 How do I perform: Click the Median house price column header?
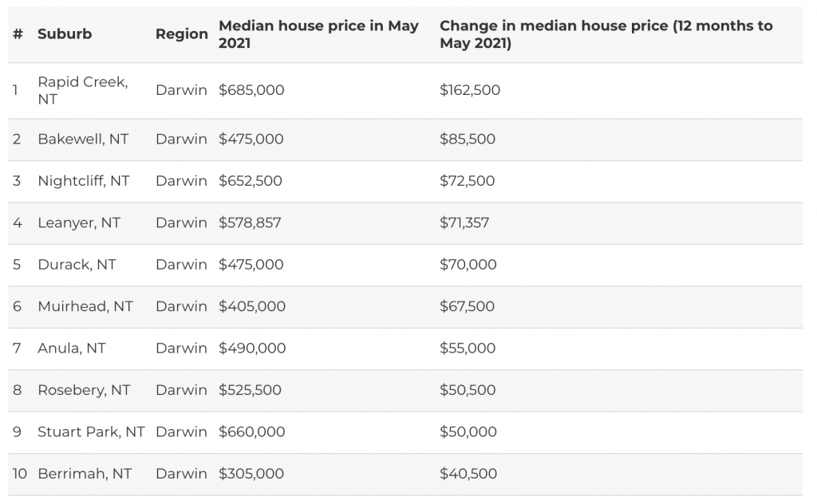coord(318,33)
